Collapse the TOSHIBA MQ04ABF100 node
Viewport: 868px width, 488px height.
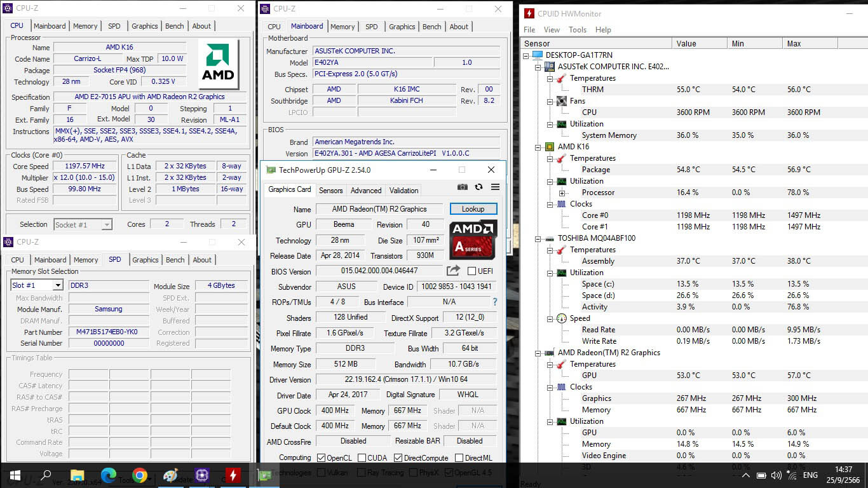(x=538, y=238)
